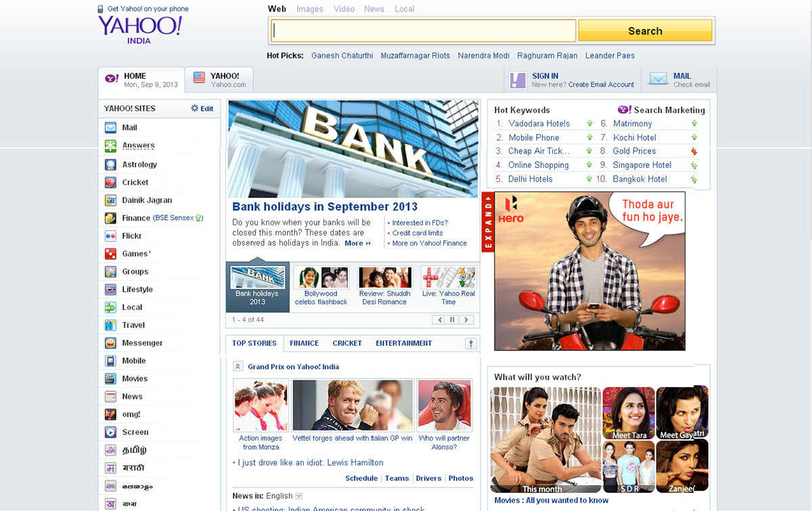
Task: Open the Astrology sidebar icon
Action: click(x=110, y=164)
